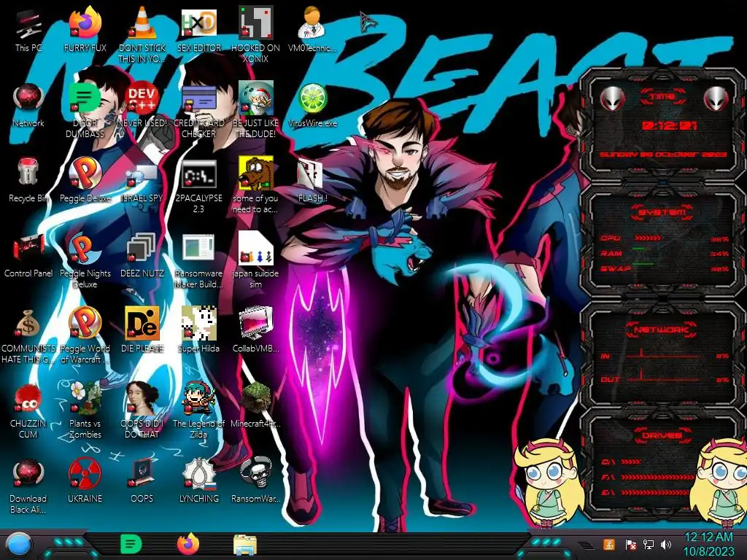Open the dog icon labeled some of you need

click(x=255, y=174)
